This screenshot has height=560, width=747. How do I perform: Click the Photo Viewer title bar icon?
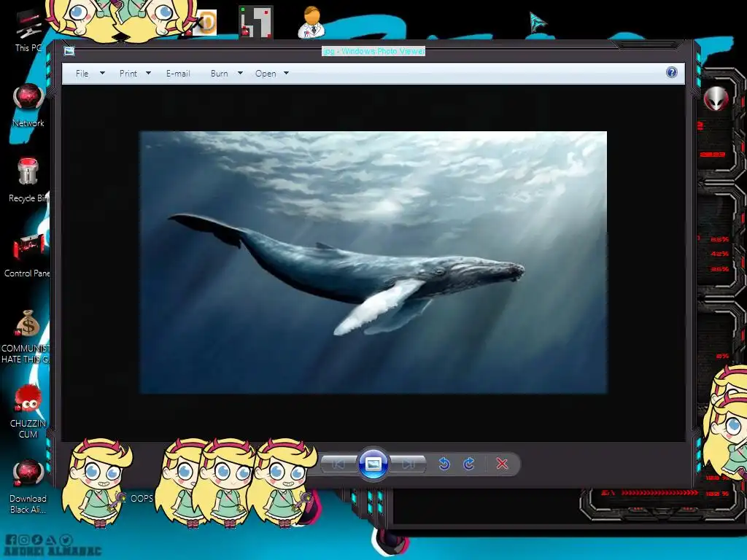click(x=69, y=51)
